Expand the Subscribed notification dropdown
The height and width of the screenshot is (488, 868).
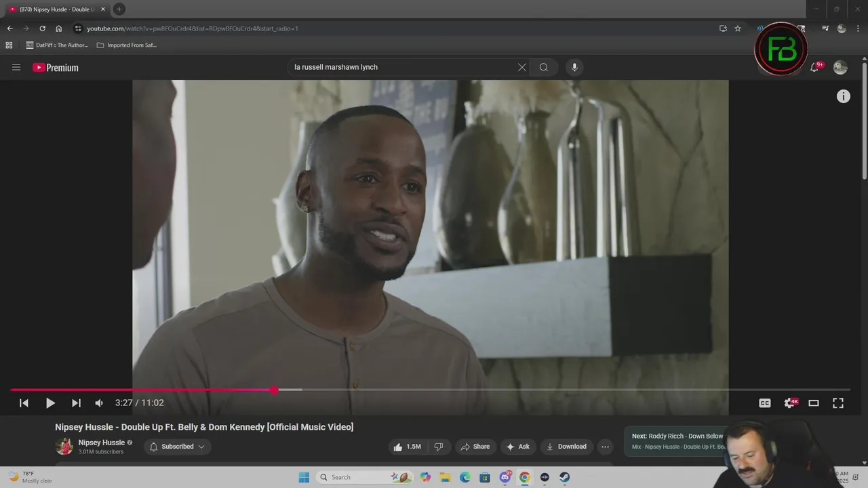177,447
